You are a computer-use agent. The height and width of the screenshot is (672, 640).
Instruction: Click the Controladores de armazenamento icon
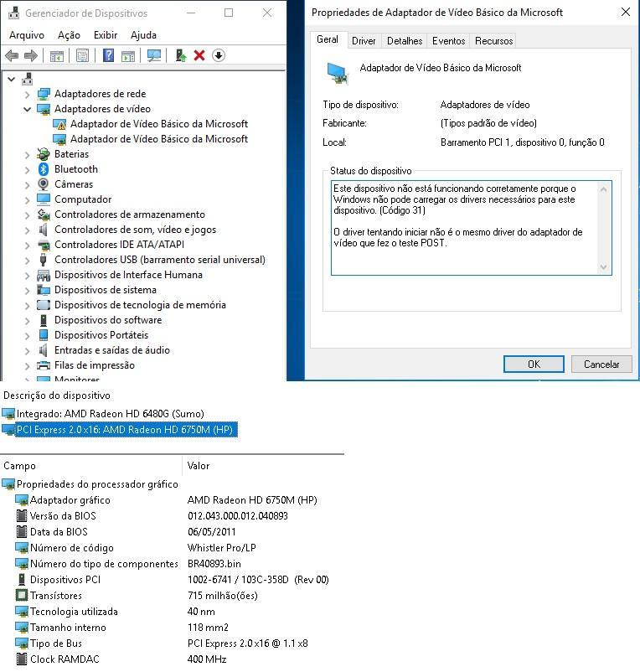coord(44,215)
